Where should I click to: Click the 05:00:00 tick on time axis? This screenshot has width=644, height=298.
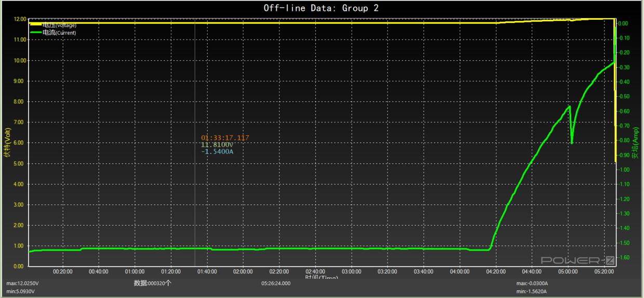click(568, 271)
